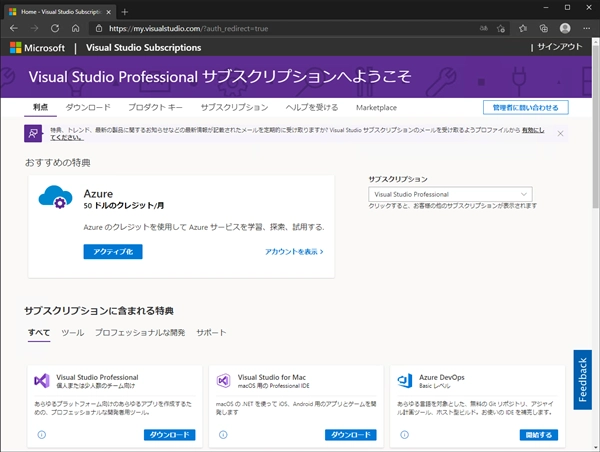
Task: Click the サブスクリプションに含まれる特典 heading
Action: point(99,311)
